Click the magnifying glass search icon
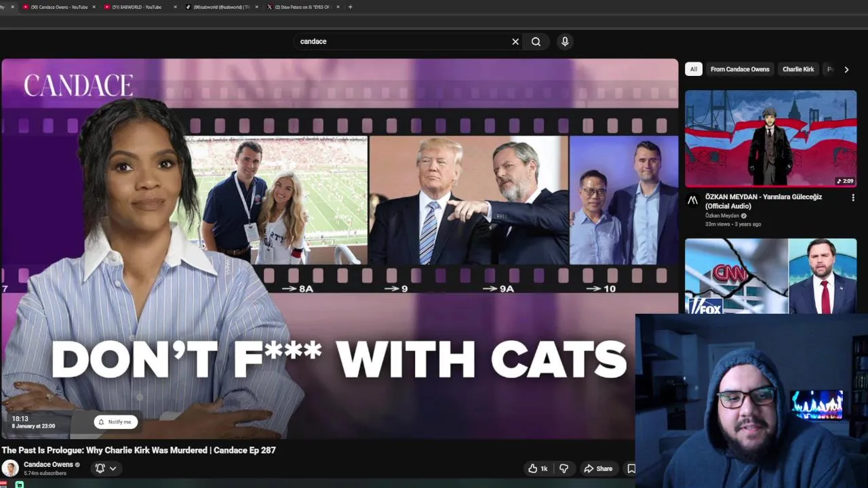 click(536, 41)
